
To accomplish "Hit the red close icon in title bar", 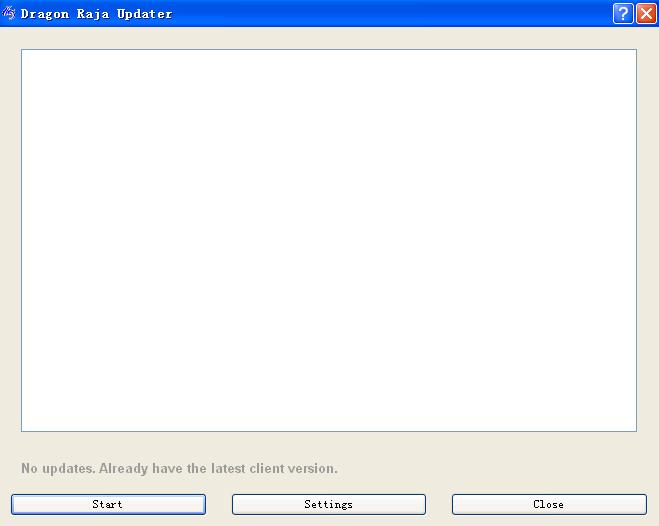I will point(645,14).
